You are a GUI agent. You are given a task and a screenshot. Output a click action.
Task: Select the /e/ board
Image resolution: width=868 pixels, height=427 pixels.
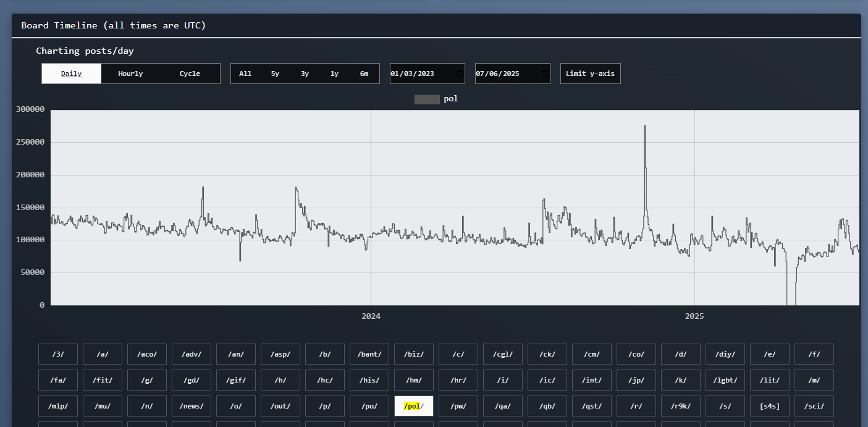click(770, 354)
